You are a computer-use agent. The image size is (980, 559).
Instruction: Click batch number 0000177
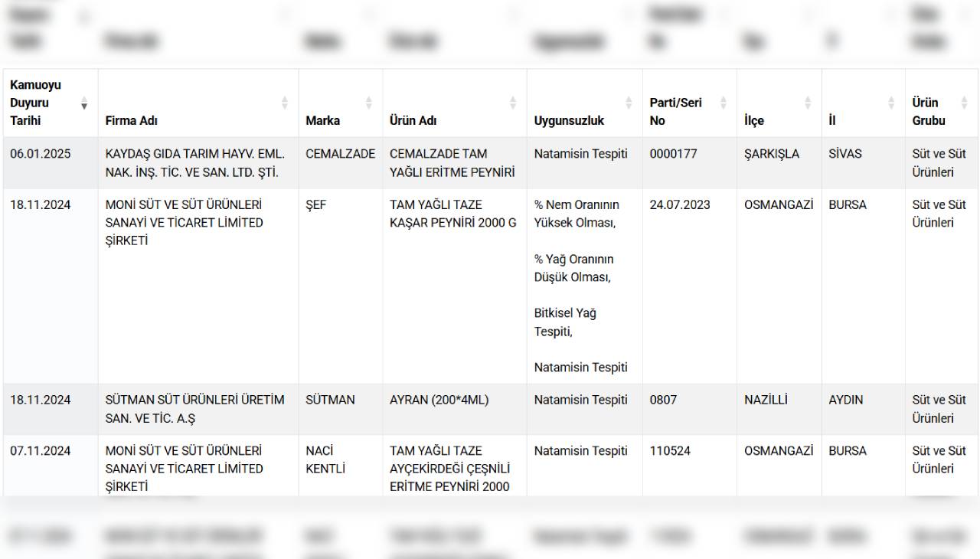pyautogui.click(x=674, y=154)
